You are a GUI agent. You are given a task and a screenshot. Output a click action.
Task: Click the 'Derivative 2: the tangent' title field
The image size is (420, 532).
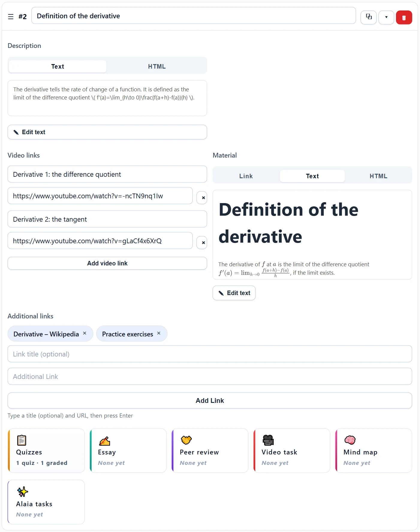click(x=107, y=219)
